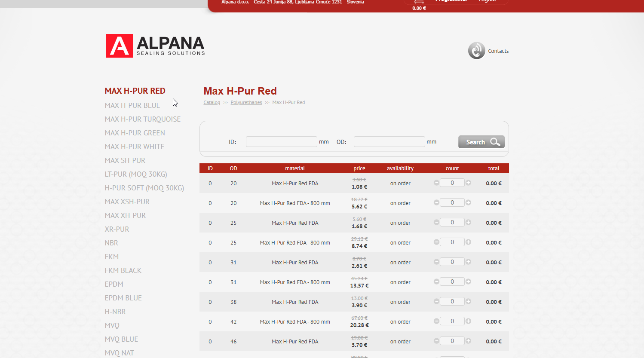Open the EPDM BLUE category
The width and height of the screenshot is (644, 358).
(123, 298)
